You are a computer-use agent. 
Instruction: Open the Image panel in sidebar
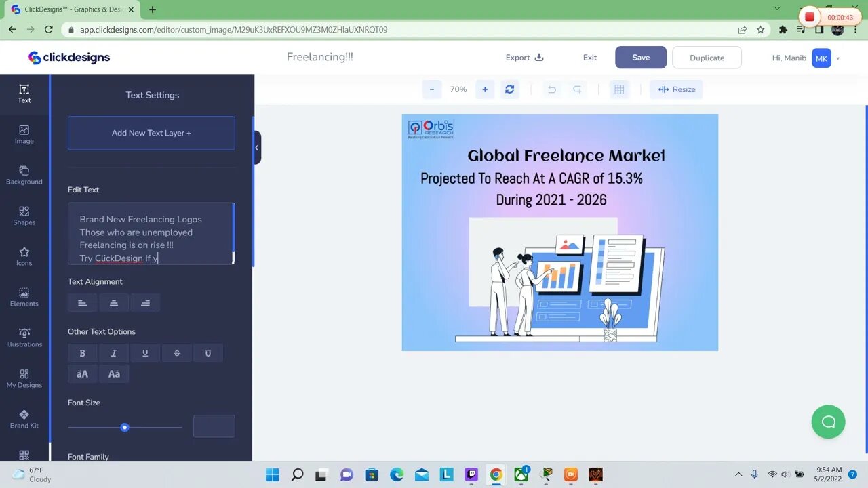(24, 135)
